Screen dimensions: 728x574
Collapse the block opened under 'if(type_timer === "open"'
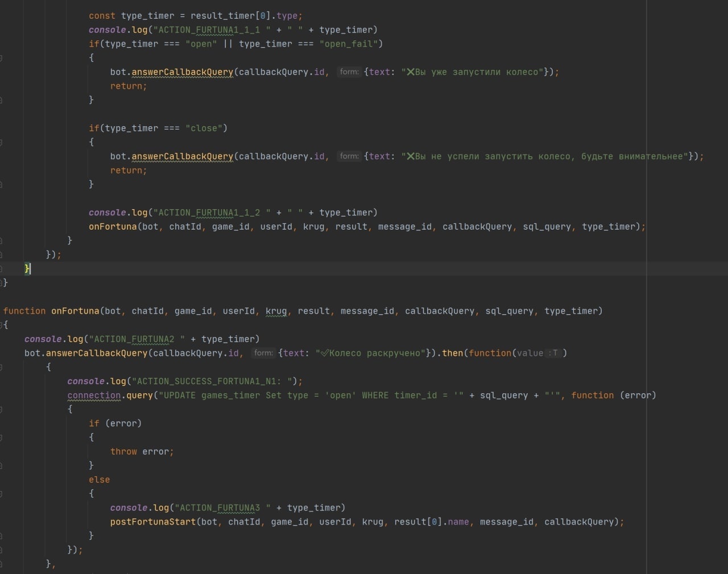pos(2,58)
